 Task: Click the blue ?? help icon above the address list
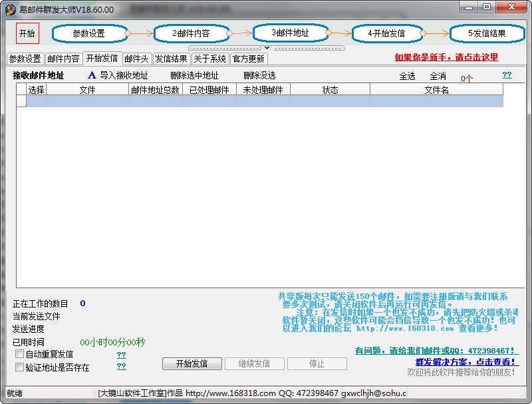[507, 75]
